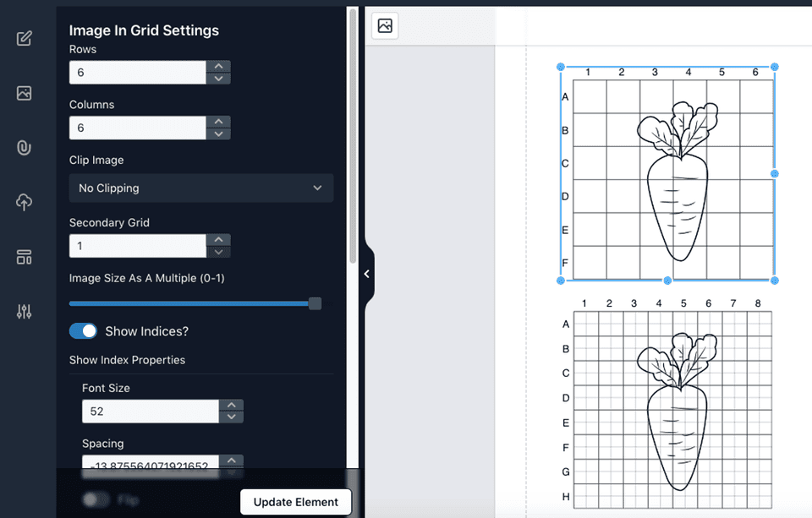
Task: Open the sliders settings sidebar icon
Action: (24, 311)
